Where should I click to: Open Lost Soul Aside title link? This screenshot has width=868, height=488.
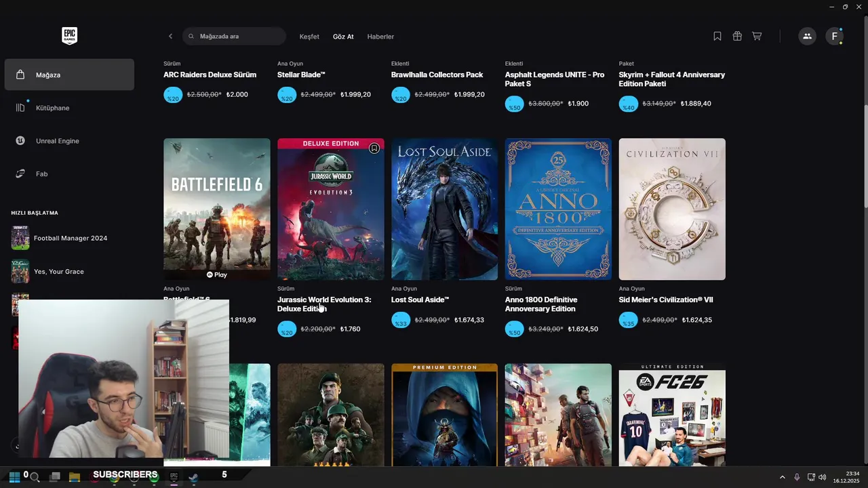[x=420, y=300]
